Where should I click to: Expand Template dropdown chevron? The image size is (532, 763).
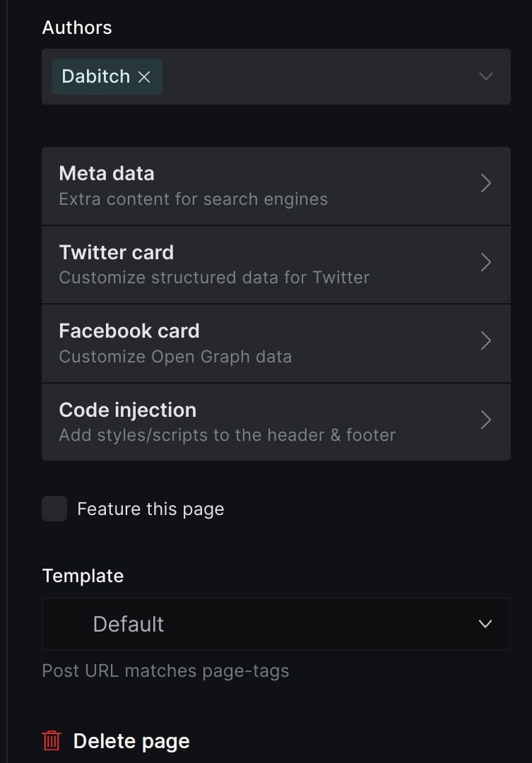click(485, 624)
